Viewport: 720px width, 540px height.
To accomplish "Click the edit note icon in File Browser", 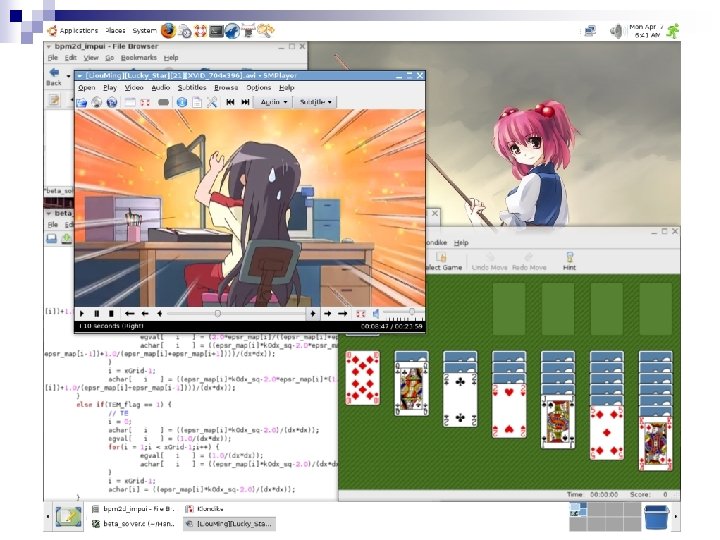I will [54, 100].
